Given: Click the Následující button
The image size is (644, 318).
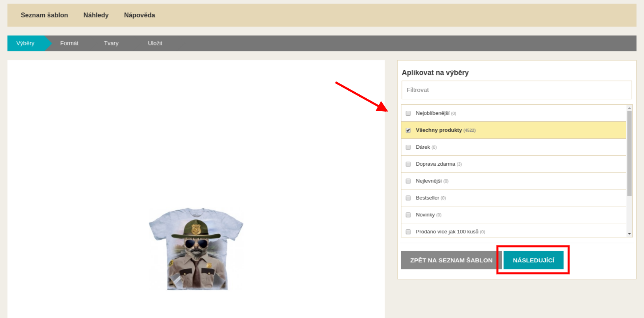Looking at the screenshot, I should click(x=533, y=260).
